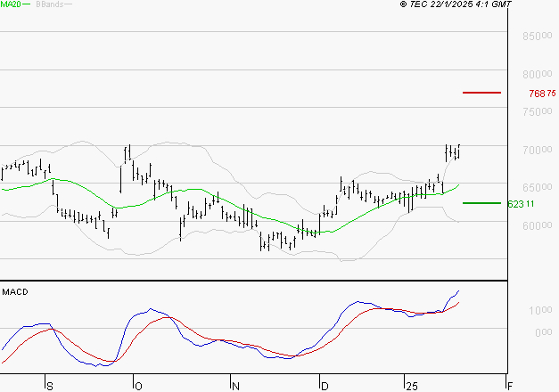Click the 25 year marker on time axis
The height and width of the screenshot is (392, 559).
412,386
